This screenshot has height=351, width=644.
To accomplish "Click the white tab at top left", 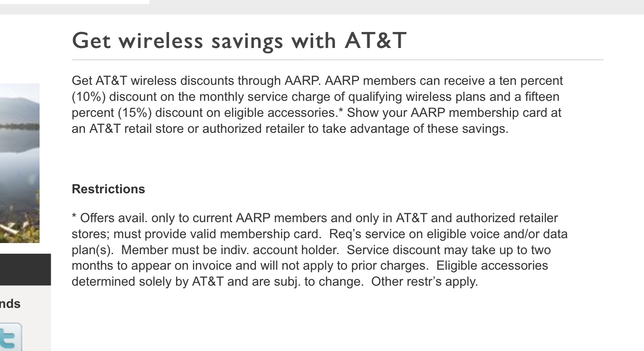I will pyautogui.click(x=74, y=2).
